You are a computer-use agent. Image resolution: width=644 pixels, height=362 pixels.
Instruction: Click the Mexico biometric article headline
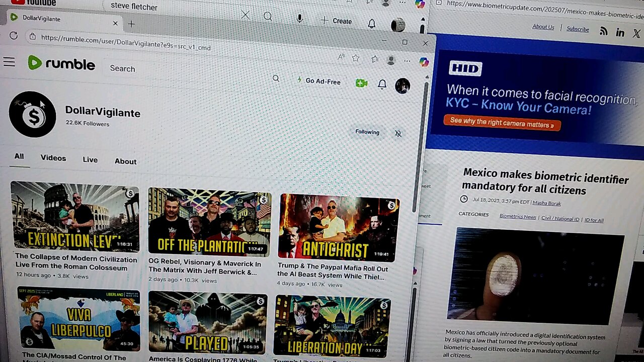click(545, 182)
